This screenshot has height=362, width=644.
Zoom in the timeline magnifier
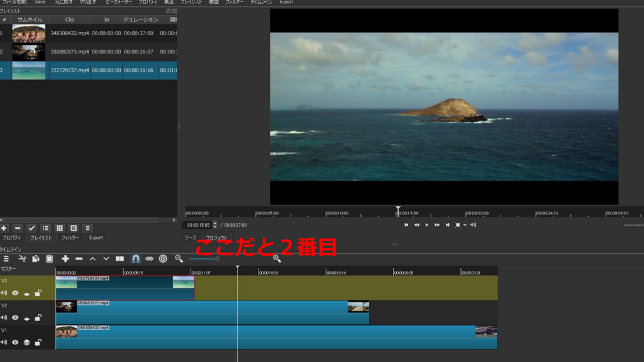(277, 258)
